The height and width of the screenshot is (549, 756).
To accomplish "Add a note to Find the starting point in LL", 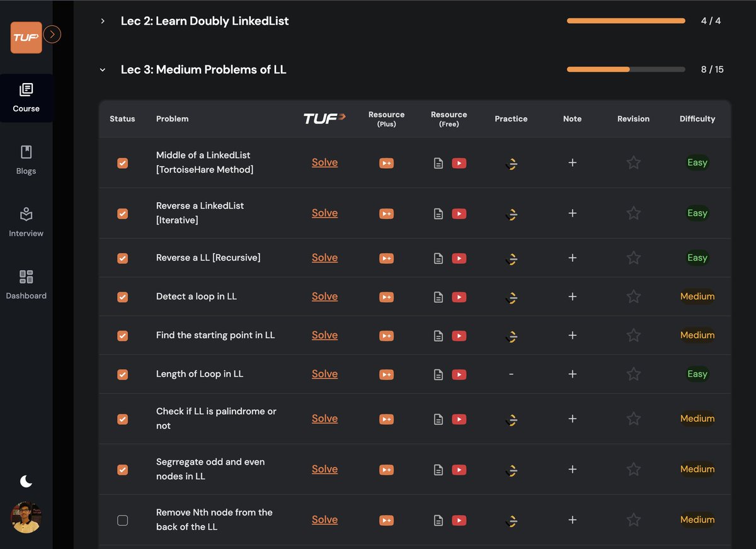I will [573, 336].
